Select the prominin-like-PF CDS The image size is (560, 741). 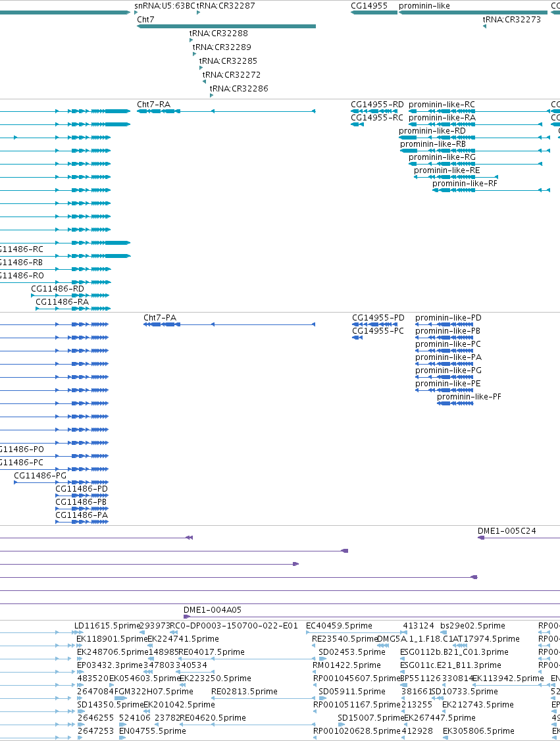(455, 403)
